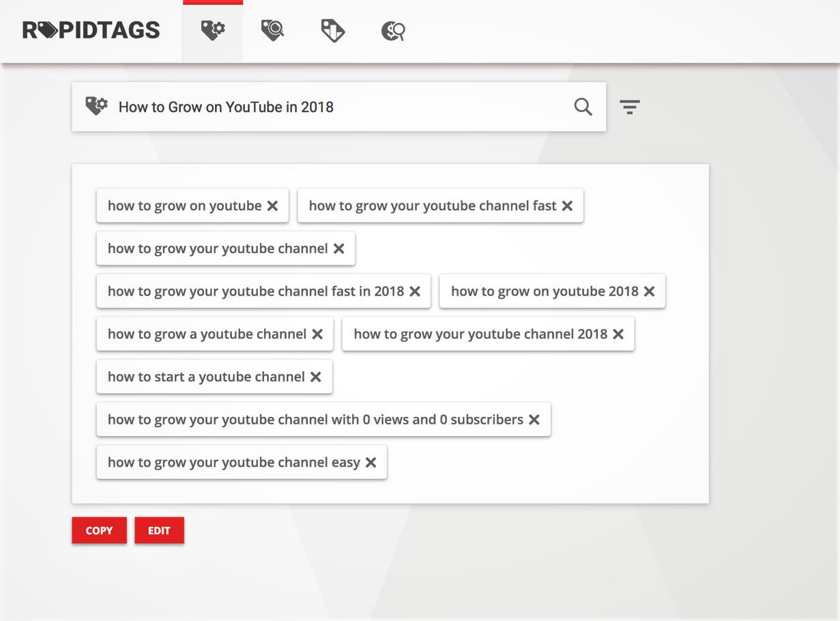Select the tag generator tab icon
Screen dimensions: 840x621
[x=213, y=30]
